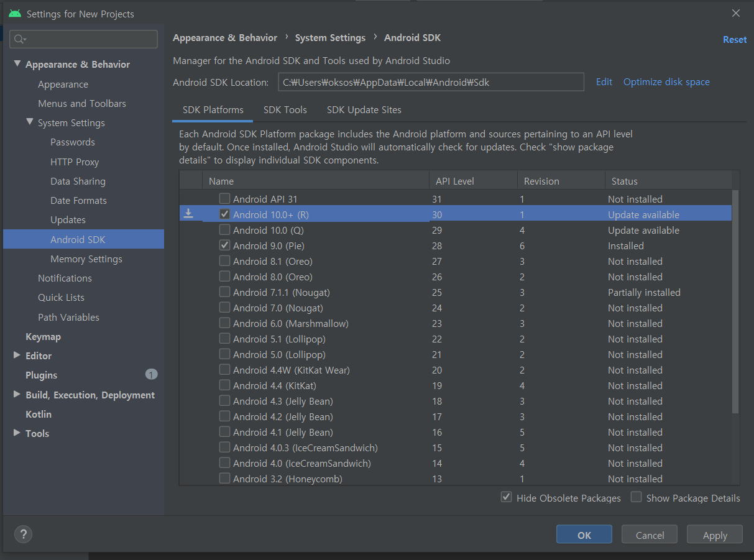Click download icon beside Android 10.0+ (R)

pyautogui.click(x=188, y=214)
